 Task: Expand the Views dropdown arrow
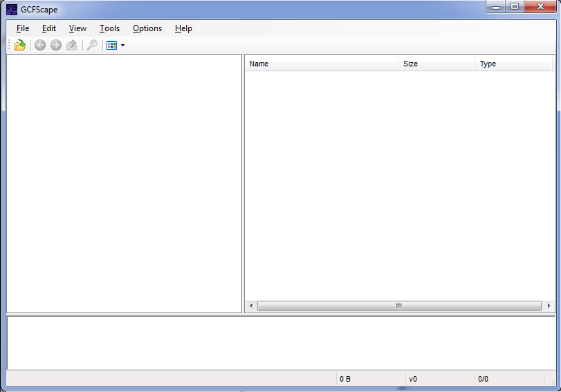(122, 45)
